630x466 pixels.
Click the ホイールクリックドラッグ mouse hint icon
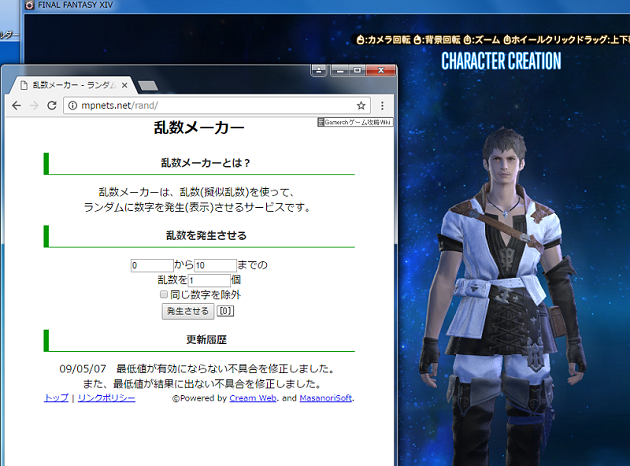pos(507,40)
